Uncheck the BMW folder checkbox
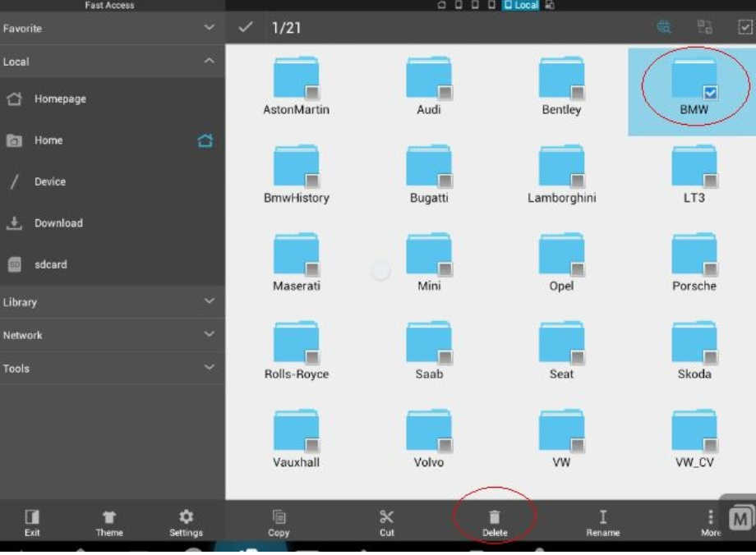The height and width of the screenshot is (555, 756). tap(710, 93)
